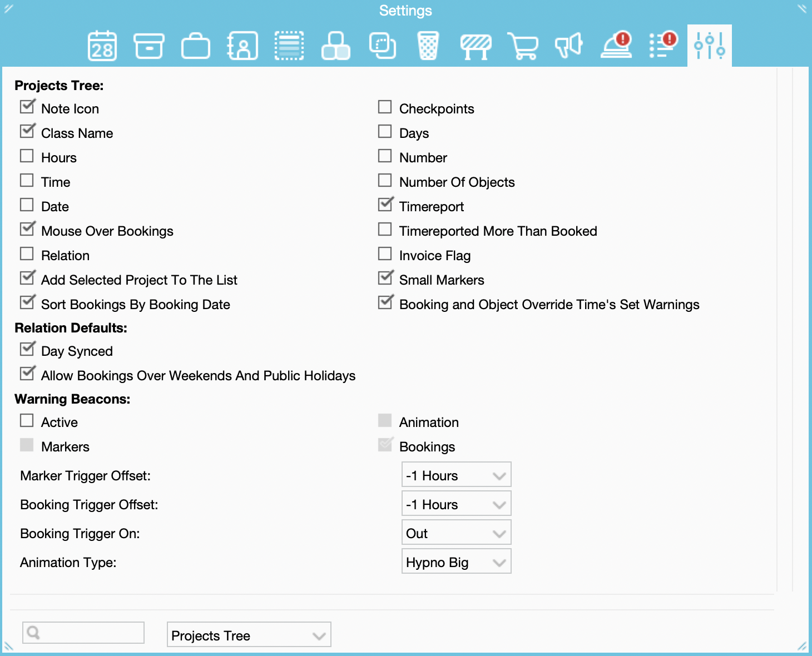Click the Booking Trigger On: label
812x656 pixels.
[80, 534]
